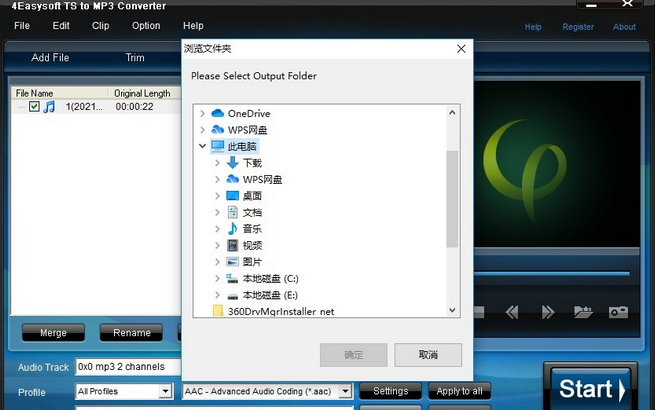This screenshot has width=655, height=410.
Task: Click the About link
Action: point(624,27)
